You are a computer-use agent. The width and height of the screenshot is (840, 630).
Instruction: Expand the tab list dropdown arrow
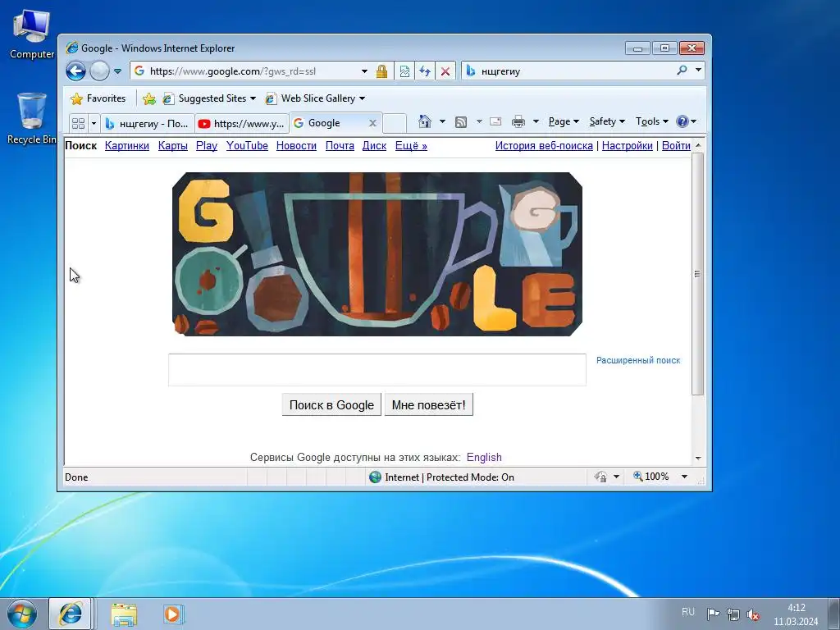point(94,123)
